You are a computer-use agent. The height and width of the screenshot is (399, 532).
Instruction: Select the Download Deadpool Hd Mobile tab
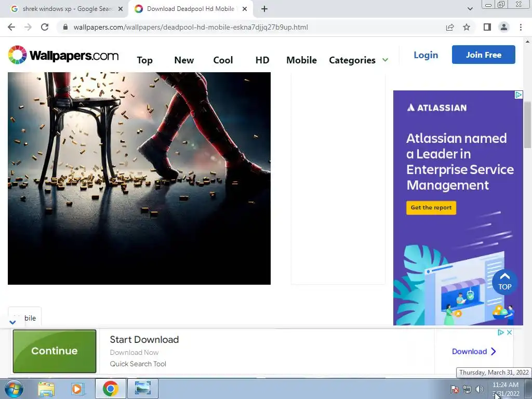190,9
